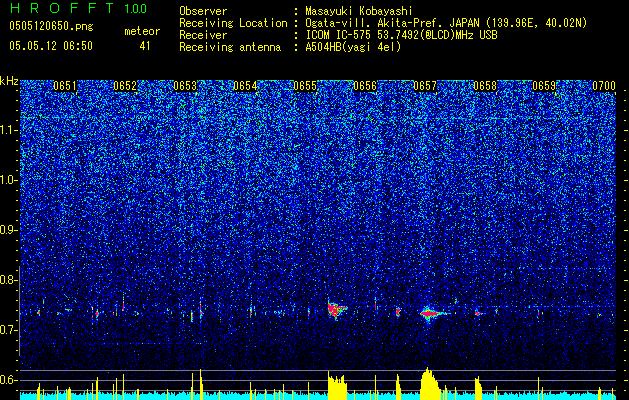Select the Ogata-vill. Akita-Pref. JAPAN location text
Image resolution: width=629 pixels, height=400 pixels.
[446, 23]
